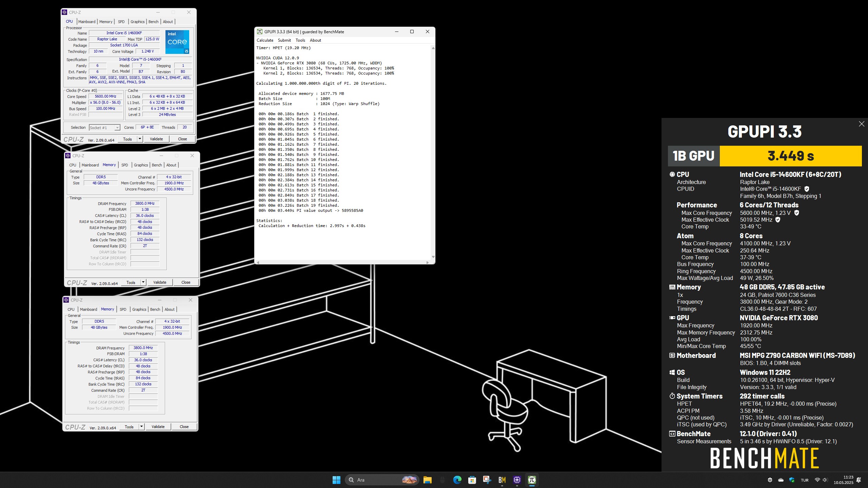Open About menu in GPUPI
Screen dimensions: 868x488
tap(315, 40)
